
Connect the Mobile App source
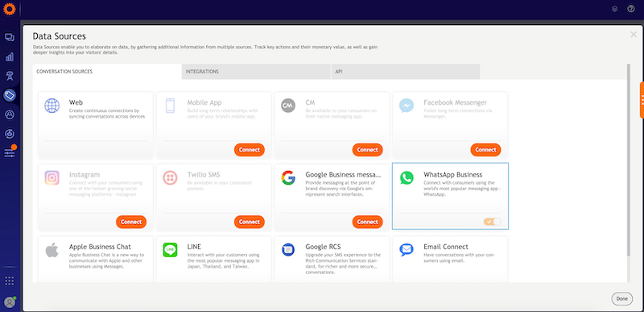[x=250, y=150]
